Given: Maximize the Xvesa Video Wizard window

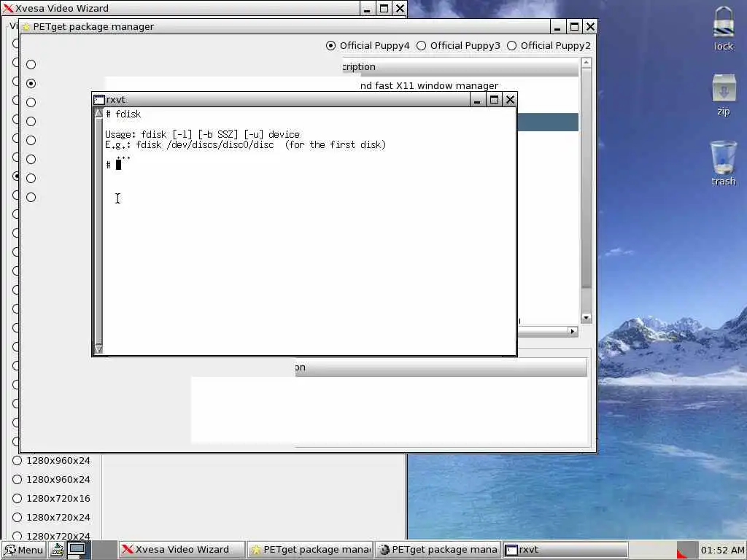Looking at the screenshot, I should 384,8.
